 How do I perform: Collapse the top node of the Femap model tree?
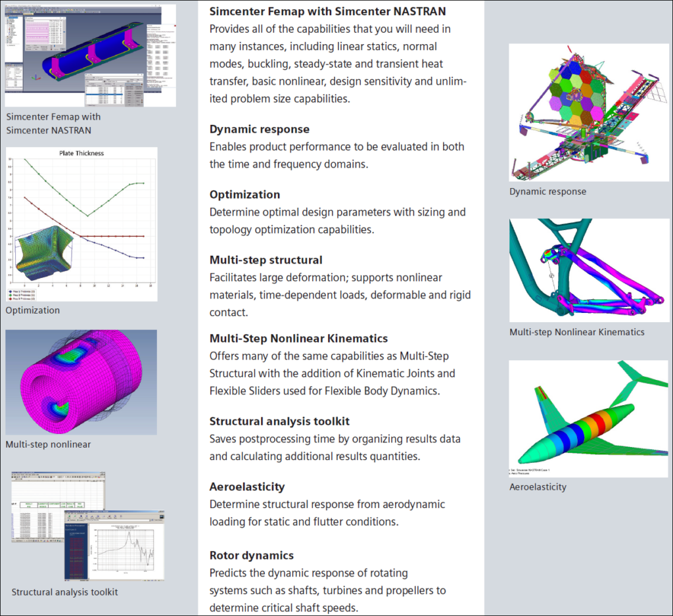pyautogui.click(x=6, y=17)
